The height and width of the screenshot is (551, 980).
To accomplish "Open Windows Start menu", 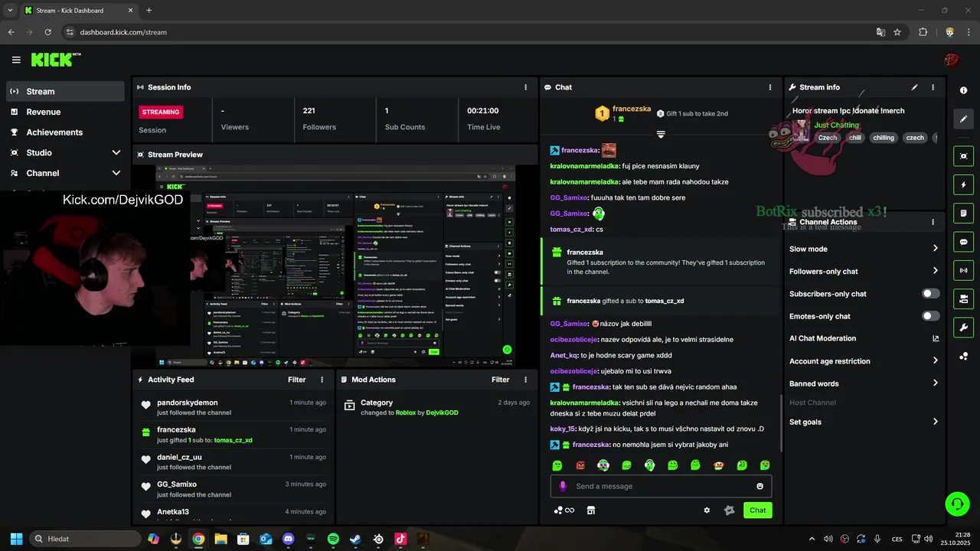I will click(x=16, y=539).
